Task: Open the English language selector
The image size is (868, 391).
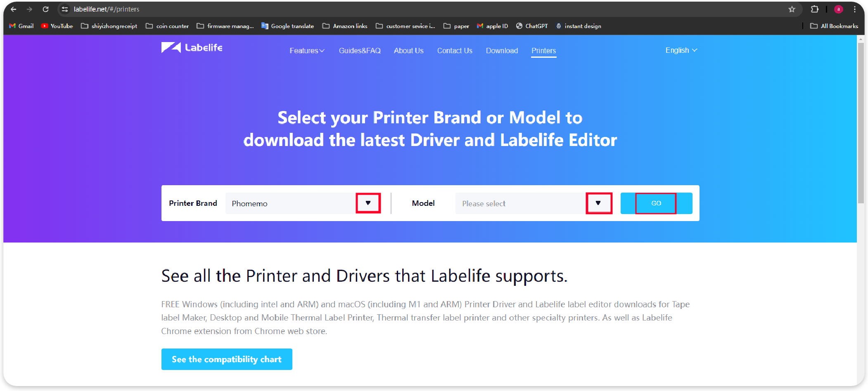Action: tap(681, 50)
